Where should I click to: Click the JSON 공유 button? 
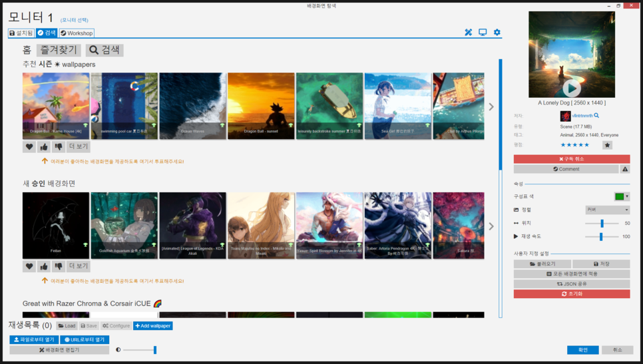point(572,283)
